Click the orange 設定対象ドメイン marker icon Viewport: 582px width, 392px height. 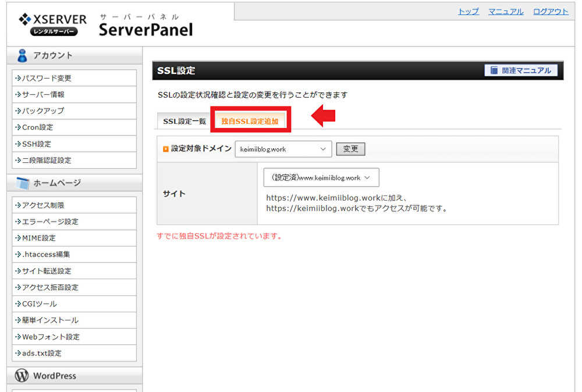pyautogui.click(x=165, y=149)
